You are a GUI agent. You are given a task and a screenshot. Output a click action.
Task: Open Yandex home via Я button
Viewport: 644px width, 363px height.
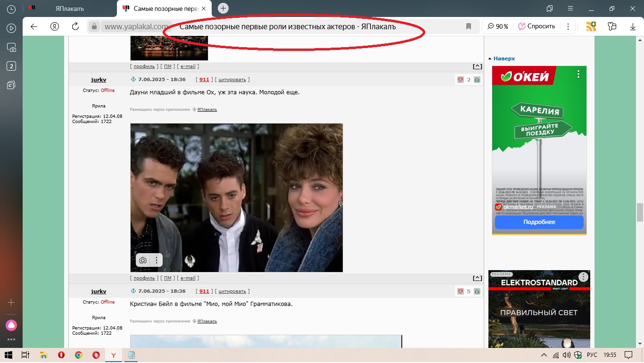tap(55, 26)
